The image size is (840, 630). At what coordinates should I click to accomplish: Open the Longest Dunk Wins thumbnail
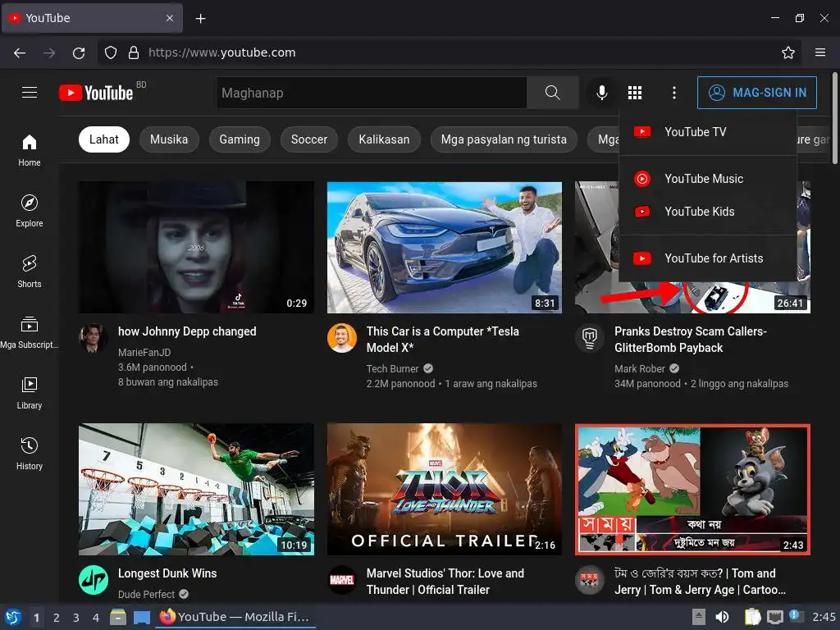pos(196,489)
